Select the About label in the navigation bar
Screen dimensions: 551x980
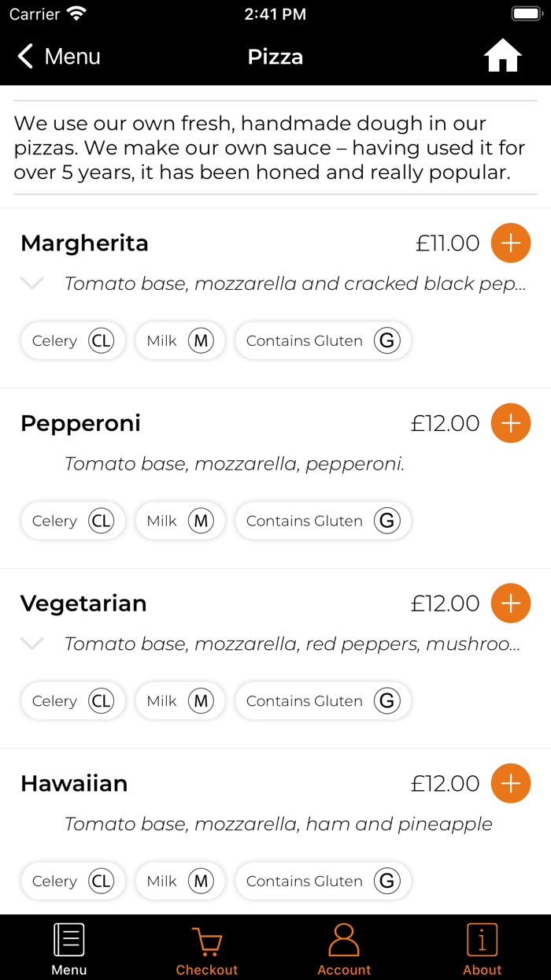click(482, 971)
